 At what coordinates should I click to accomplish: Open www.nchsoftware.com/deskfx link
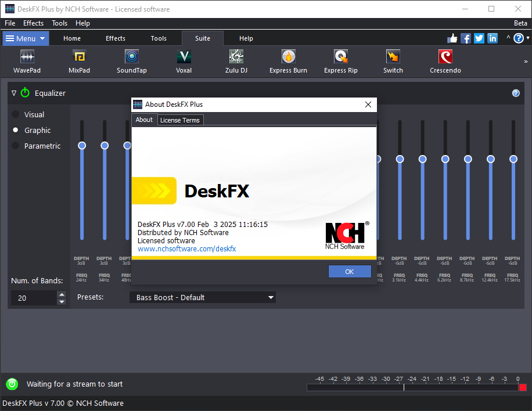pos(186,249)
